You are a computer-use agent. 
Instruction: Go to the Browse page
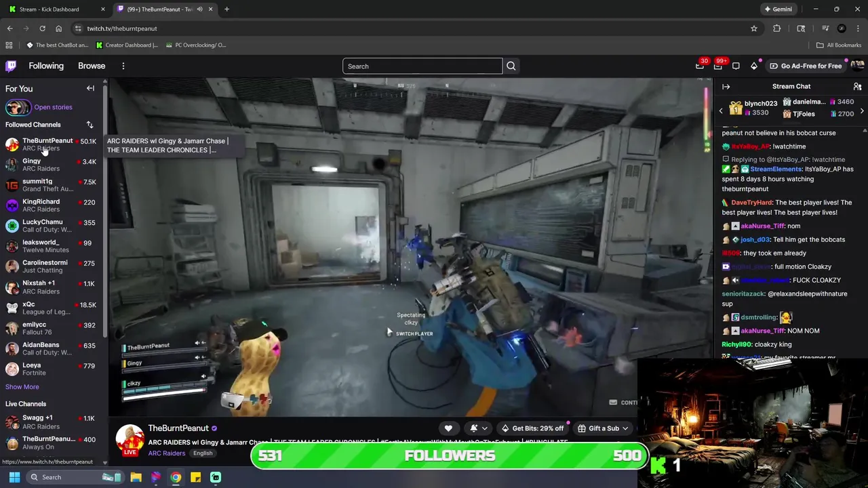click(92, 66)
